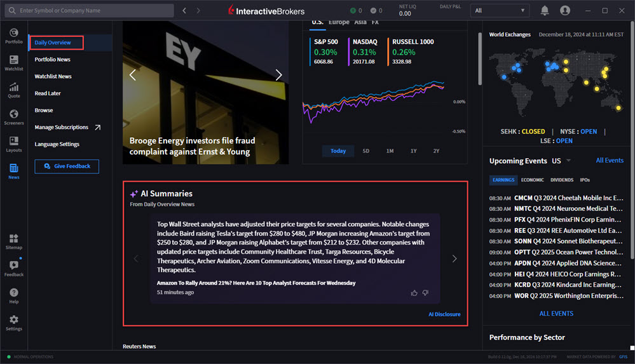This screenshot has height=364, width=635.
Task: Click the Brooge Energy headline
Action: pyautogui.click(x=193, y=146)
